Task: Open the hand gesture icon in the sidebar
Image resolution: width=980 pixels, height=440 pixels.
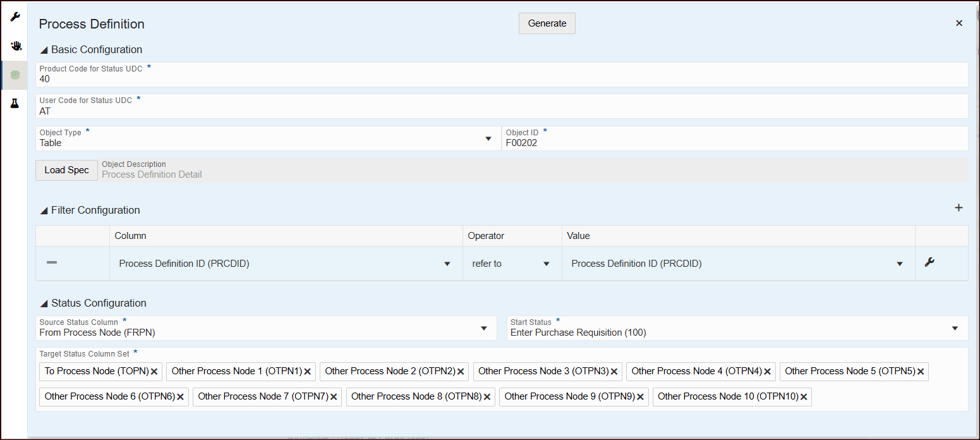Action: tap(15, 46)
